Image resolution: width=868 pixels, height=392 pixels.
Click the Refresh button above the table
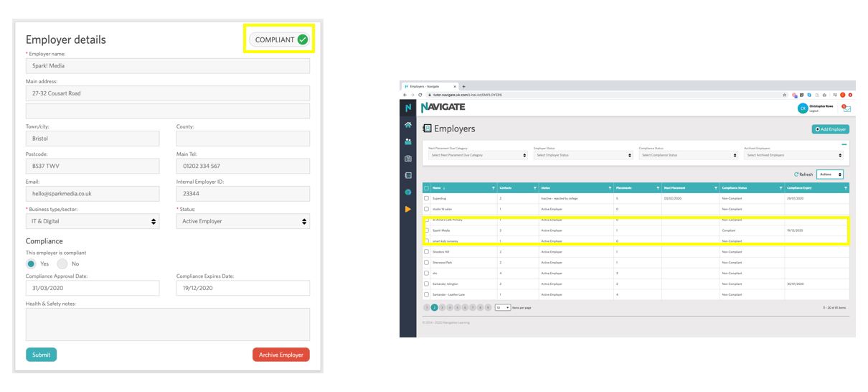point(804,174)
